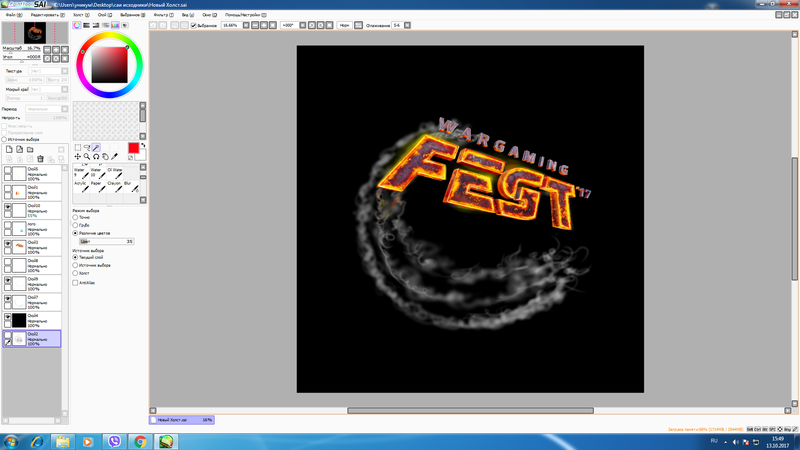The height and width of the screenshot is (450, 800).
Task: Select the lasso selection tool
Action: pyautogui.click(x=87, y=148)
